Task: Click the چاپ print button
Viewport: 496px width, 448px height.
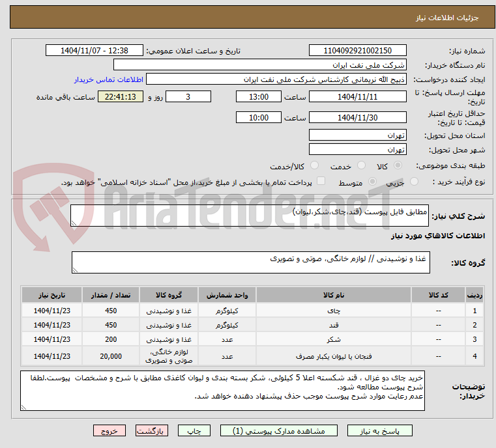Action: 194,430
